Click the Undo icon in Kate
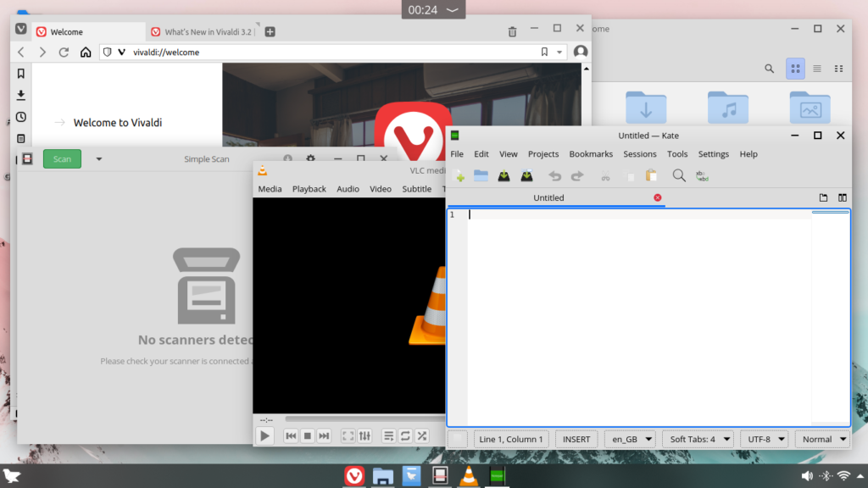This screenshot has height=488, width=868. point(555,175)
